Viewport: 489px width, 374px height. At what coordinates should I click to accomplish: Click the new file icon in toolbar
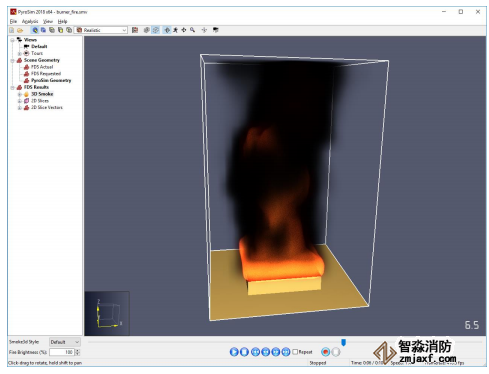(x=12, y=30)
